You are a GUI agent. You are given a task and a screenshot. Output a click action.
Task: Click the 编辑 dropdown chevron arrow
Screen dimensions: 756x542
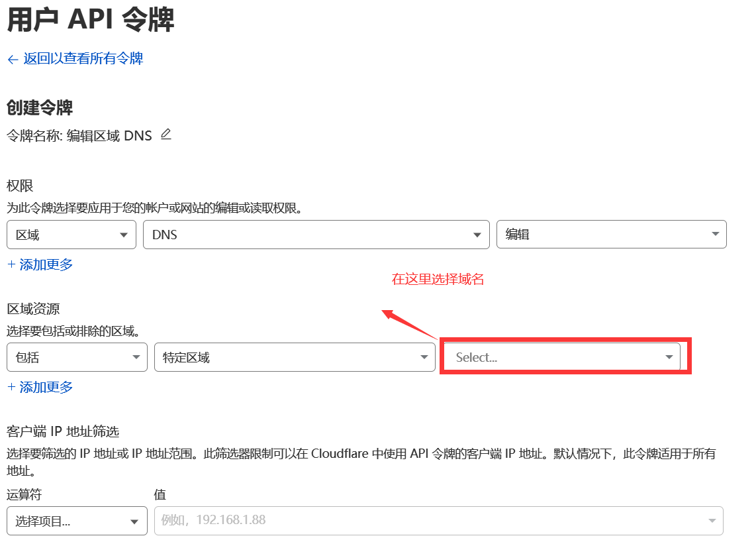[x=714, y=234]
